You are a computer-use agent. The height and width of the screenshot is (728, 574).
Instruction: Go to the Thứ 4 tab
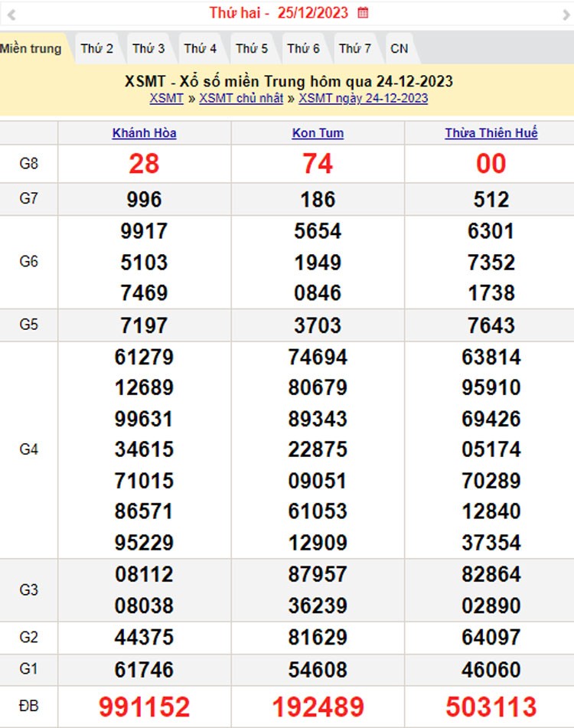[x=200, y=49]
